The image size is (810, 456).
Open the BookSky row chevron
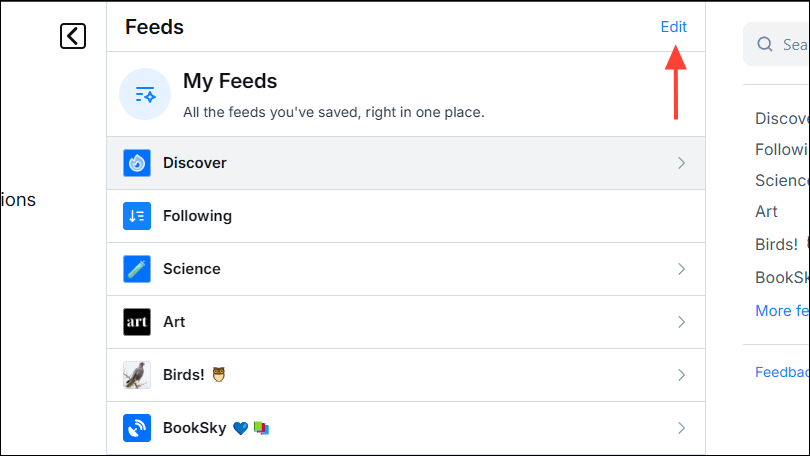coord(681,428)
